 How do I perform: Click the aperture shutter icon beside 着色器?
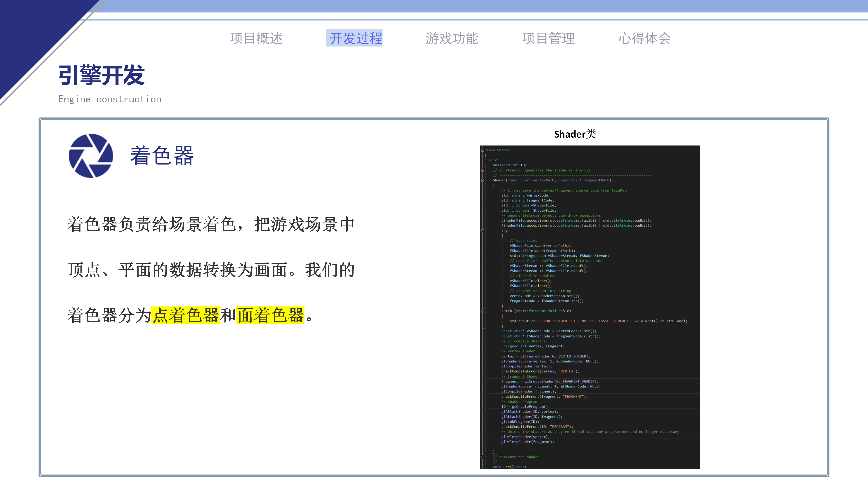(x=90, y=156)
